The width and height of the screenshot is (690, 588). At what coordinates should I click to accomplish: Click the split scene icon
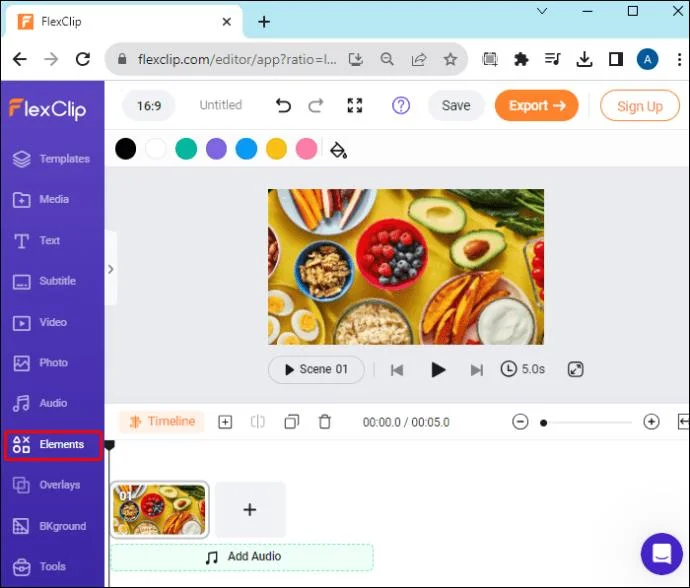(258, 422)
